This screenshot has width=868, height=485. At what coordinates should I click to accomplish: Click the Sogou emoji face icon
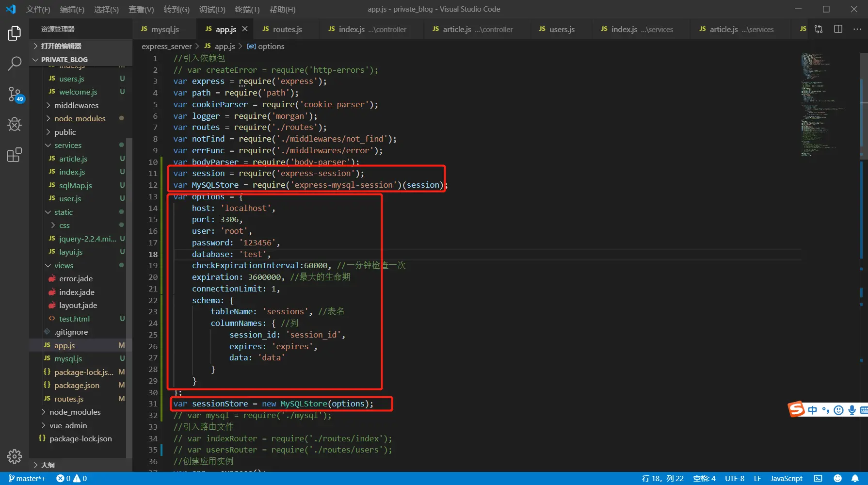839,410
